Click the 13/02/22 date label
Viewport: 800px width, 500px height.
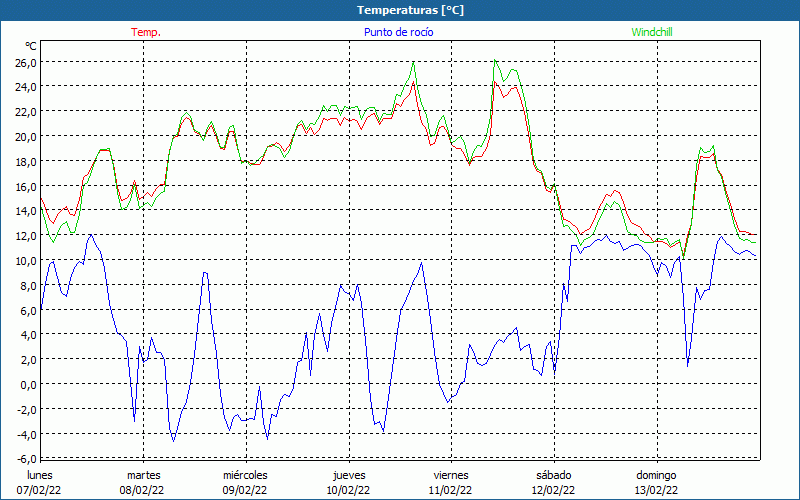pos(656,490)
